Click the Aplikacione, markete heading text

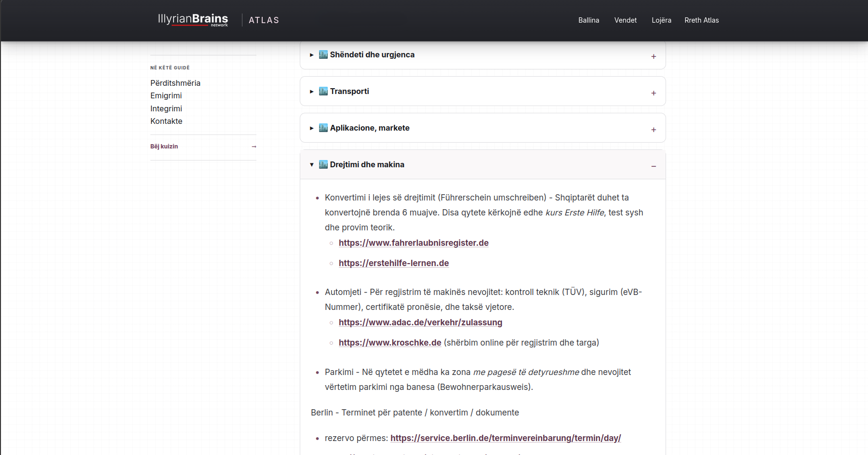[370, 128]
